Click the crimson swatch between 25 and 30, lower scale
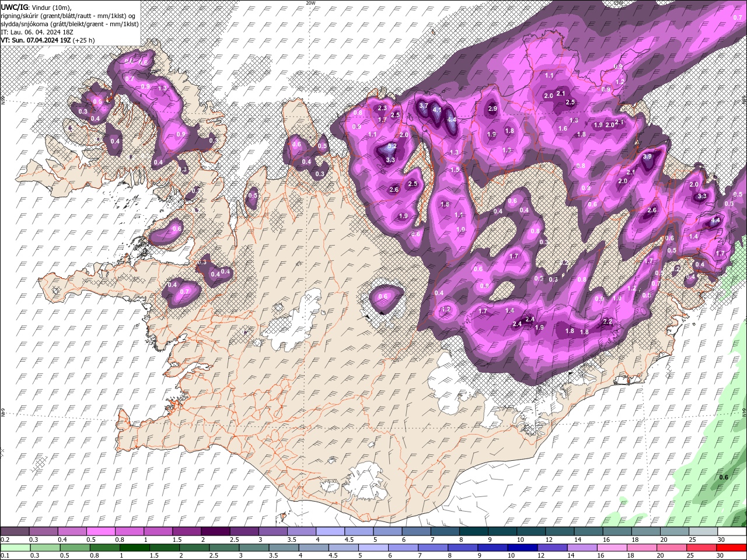 pos(701,548)
